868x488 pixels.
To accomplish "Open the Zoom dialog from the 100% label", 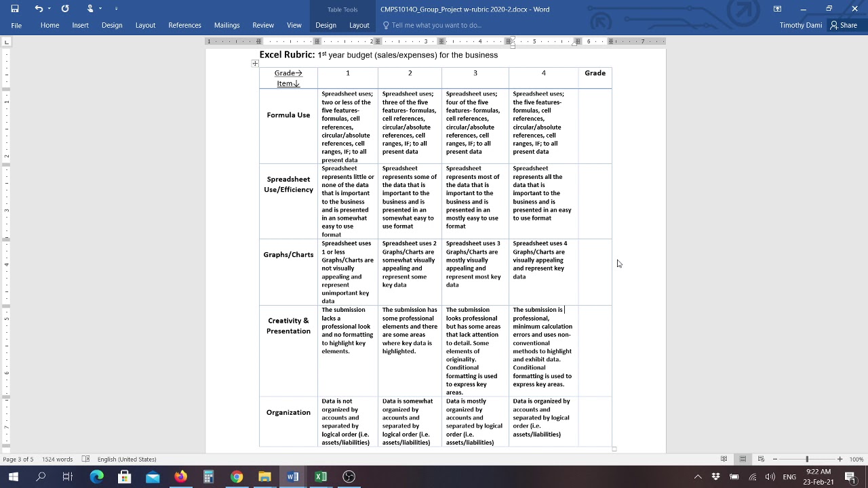I will 856,459.
